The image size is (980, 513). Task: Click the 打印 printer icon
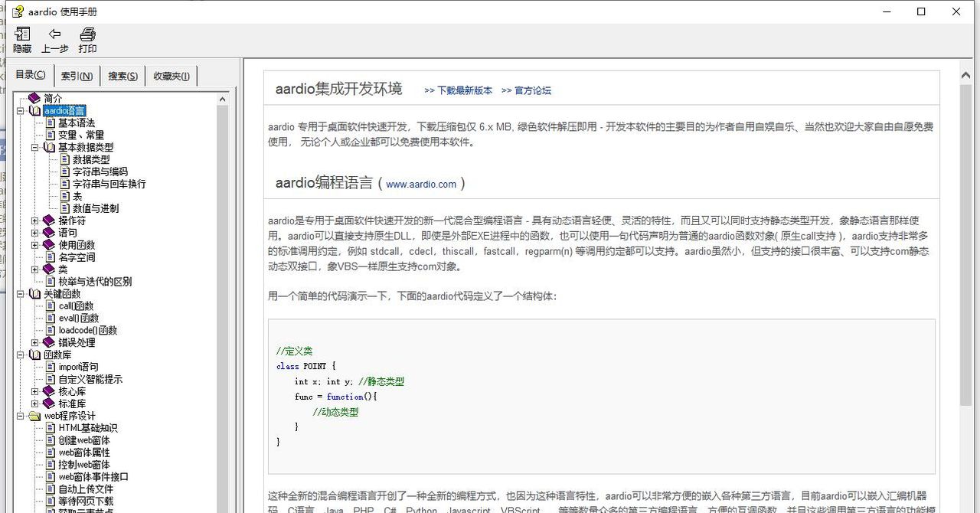(87, 34)
